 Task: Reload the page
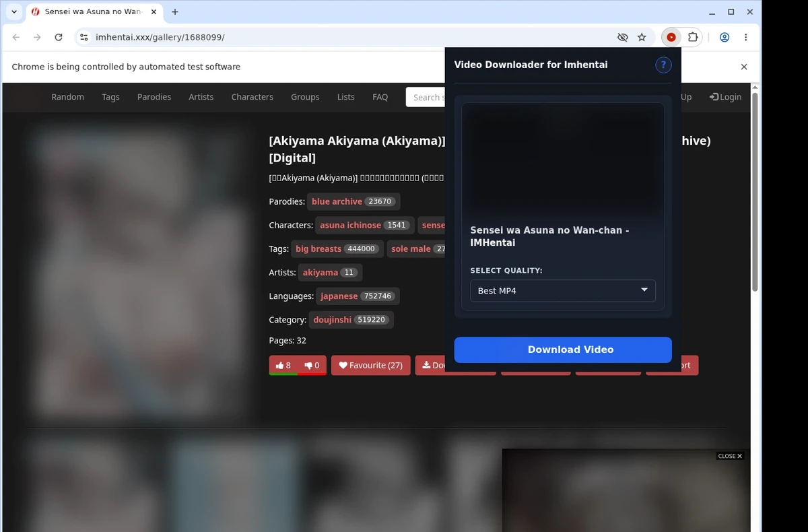click(59, 37)
